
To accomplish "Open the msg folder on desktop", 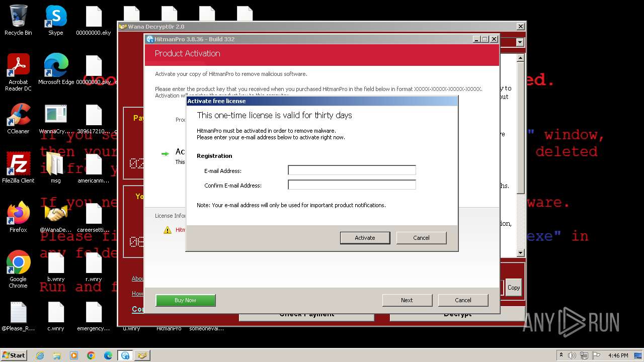I will click(x=56, y=168).
